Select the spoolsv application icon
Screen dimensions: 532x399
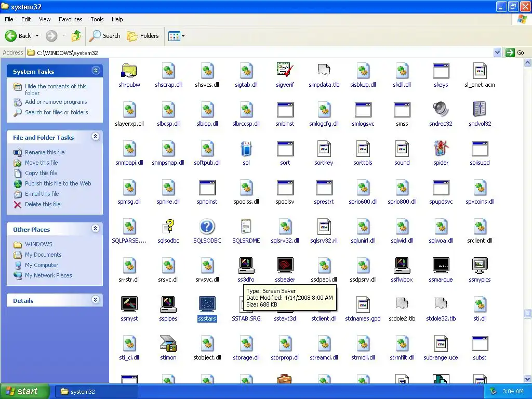pos(285,188)
